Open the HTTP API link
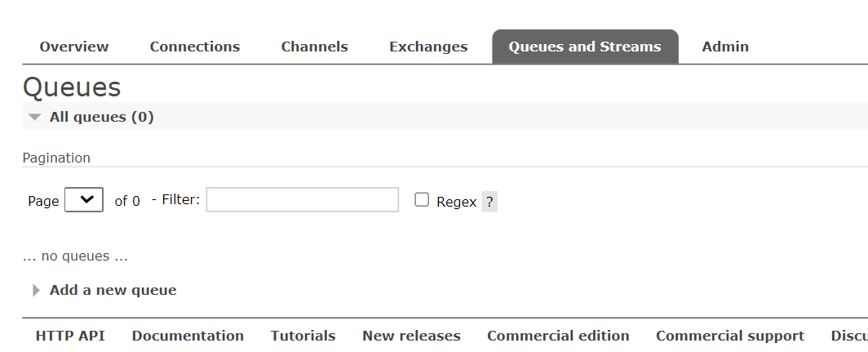 [70, 336]
